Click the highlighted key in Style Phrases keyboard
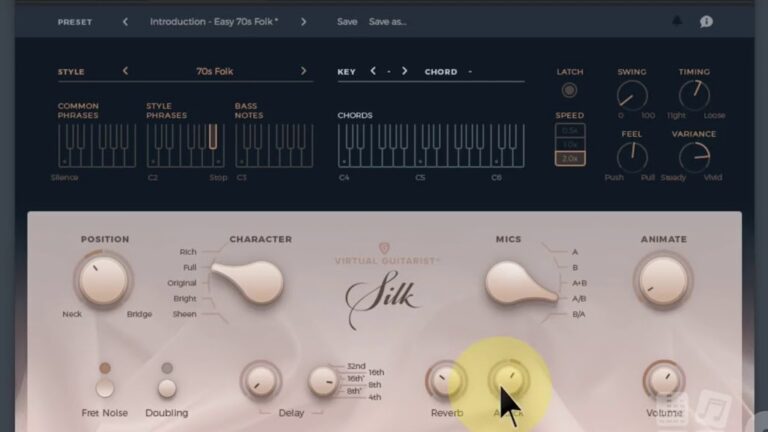 [x=213, y=136]
